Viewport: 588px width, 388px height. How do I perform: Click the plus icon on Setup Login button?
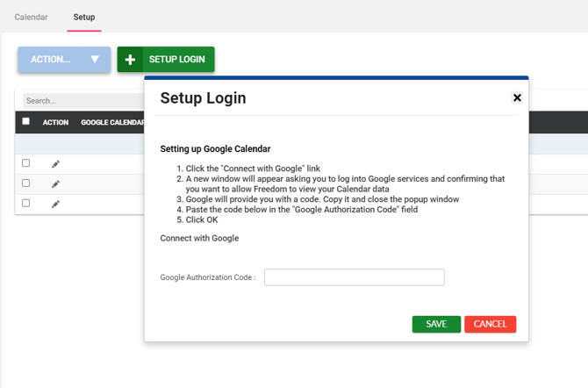pos(130,60)
